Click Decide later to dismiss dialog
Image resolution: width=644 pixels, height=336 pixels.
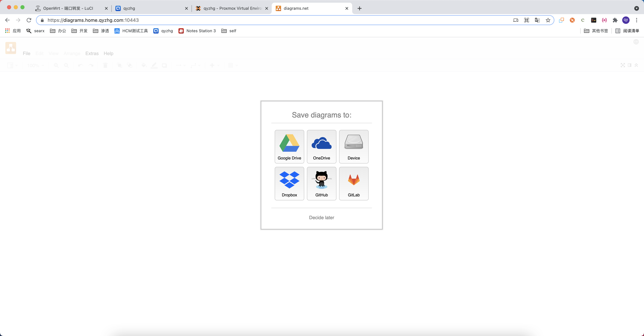pos(321,218)
